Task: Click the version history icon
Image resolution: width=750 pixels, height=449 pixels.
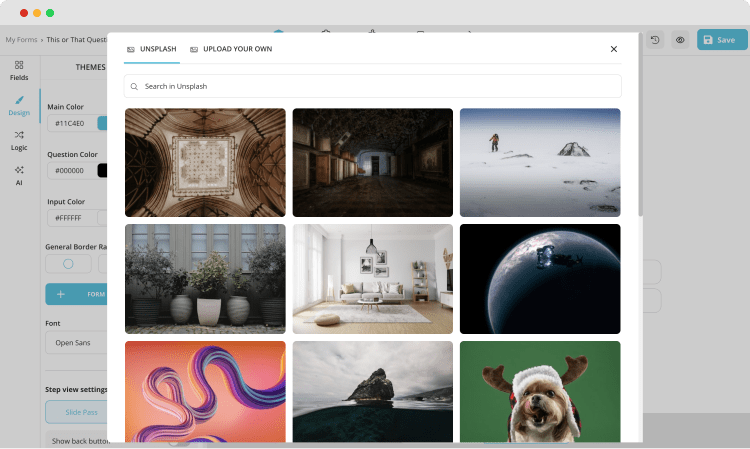Action: click(655, 40)
